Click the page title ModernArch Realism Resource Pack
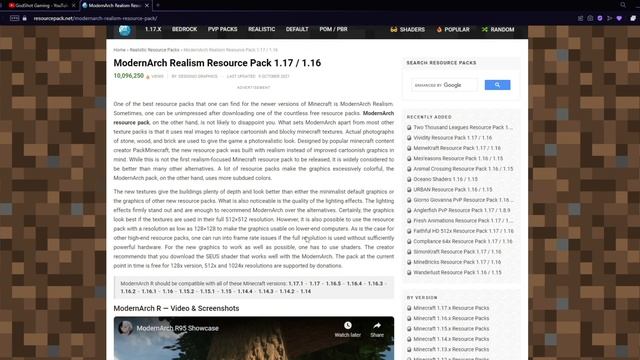640x360 pixels. click(x=217, y=63)
